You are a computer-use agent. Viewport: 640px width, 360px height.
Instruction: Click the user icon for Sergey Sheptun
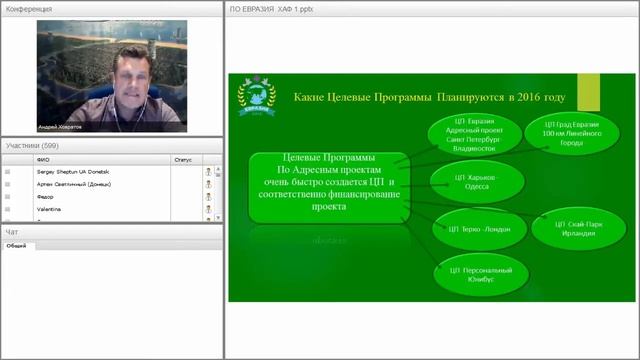click(x=209, y=172)
